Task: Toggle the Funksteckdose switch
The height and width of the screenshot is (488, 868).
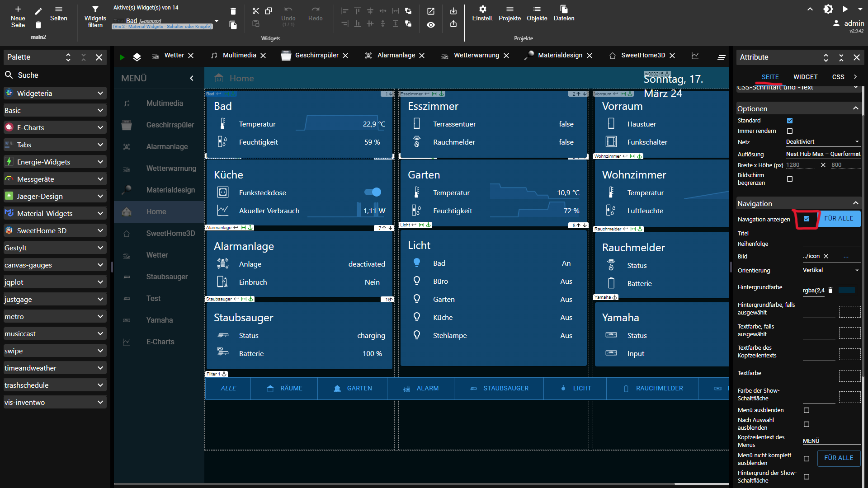Action: (x=373, y=192)
